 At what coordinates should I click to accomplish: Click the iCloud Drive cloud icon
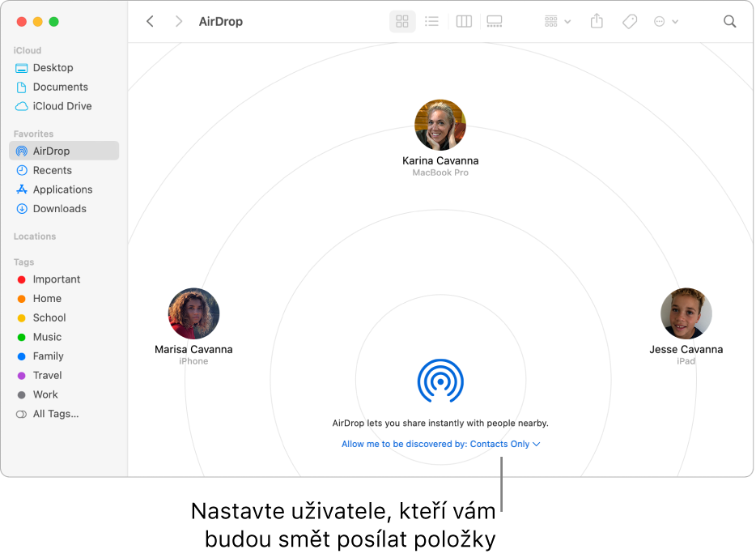[21, 106]
